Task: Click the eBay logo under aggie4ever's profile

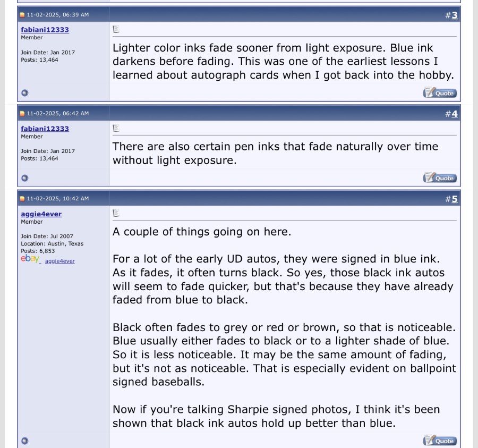Action: pos(30,259)
